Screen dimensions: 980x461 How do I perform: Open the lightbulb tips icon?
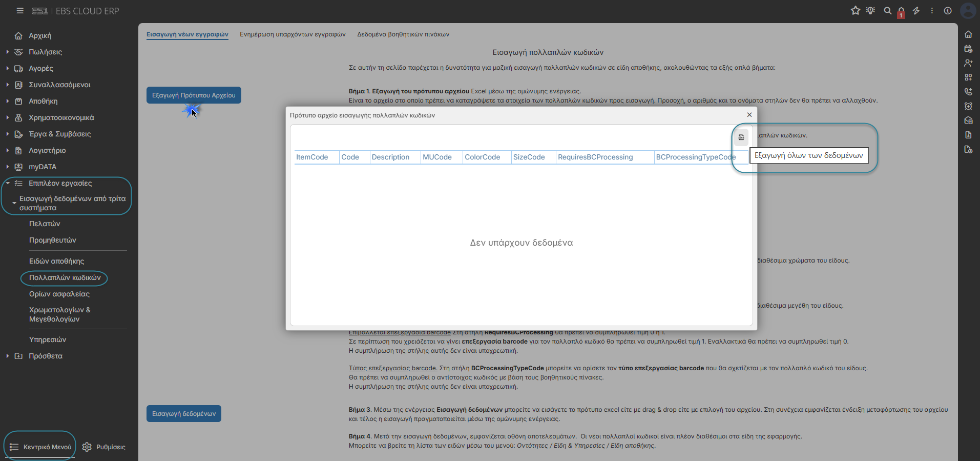click(870, 11)
